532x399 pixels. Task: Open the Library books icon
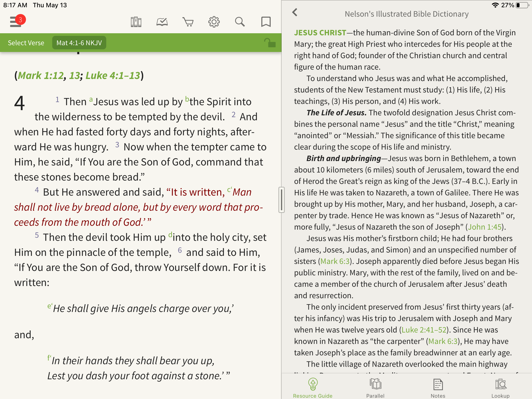point(136,22)
